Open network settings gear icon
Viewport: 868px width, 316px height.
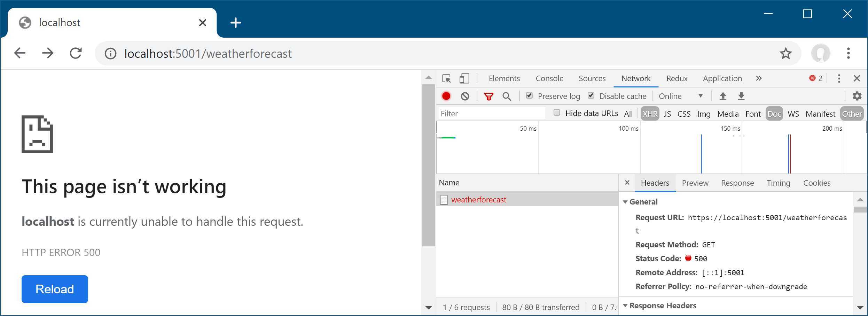857,96
